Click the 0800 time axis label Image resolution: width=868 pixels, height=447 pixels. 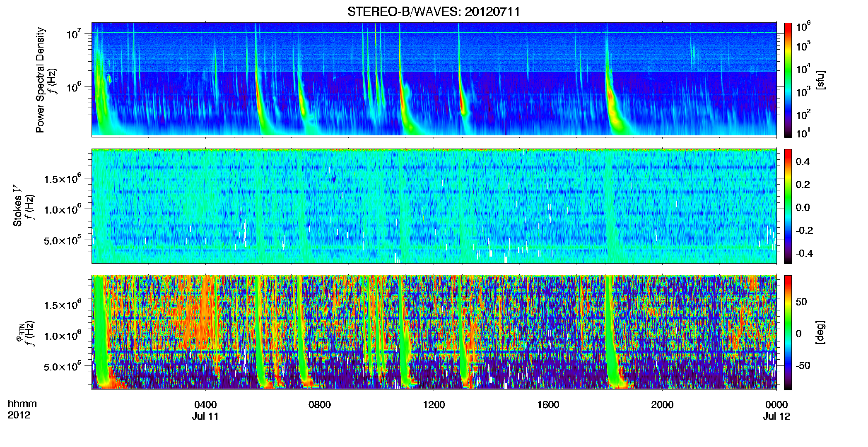pyautogui.click(x=320, y=404)
